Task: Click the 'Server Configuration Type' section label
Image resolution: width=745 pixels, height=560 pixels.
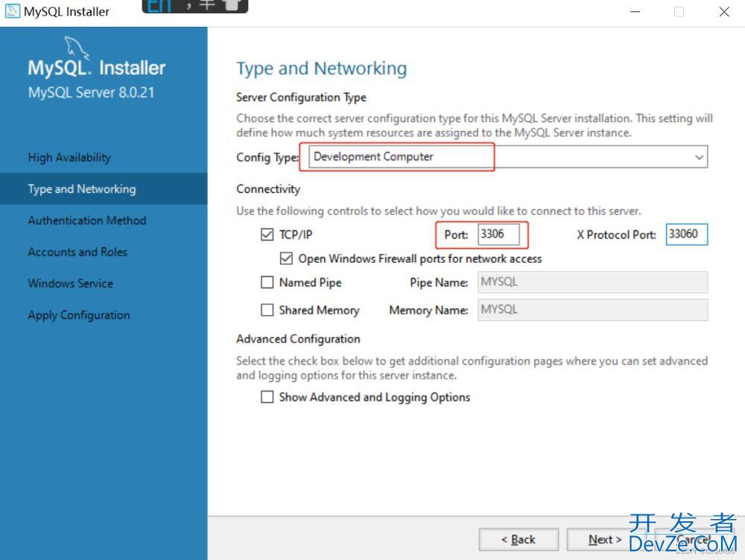Action: coord(301,98)
